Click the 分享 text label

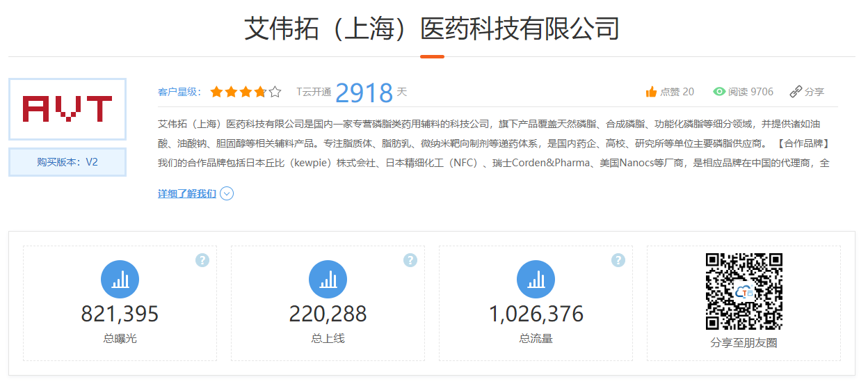(814, 92)
